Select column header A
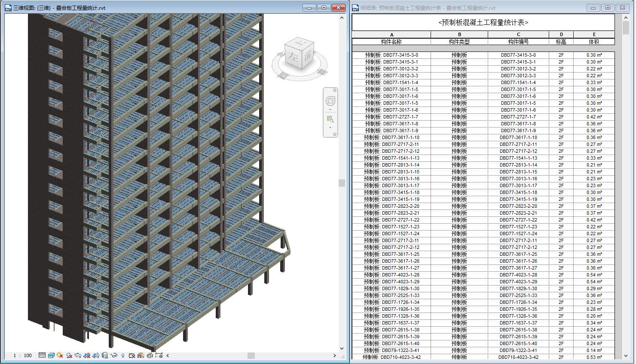 pos(391,35)
